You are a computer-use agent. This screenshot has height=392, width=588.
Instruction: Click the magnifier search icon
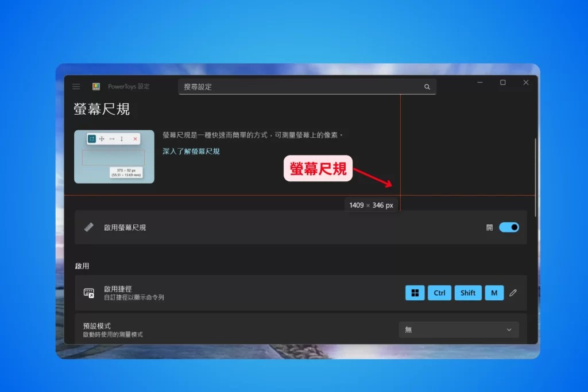tap(427, 87)
